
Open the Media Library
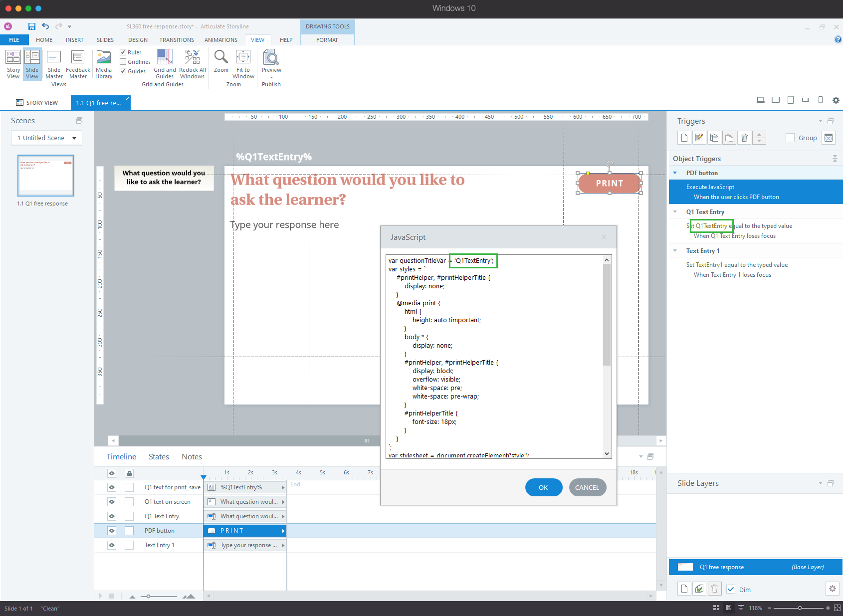(104, 64)
